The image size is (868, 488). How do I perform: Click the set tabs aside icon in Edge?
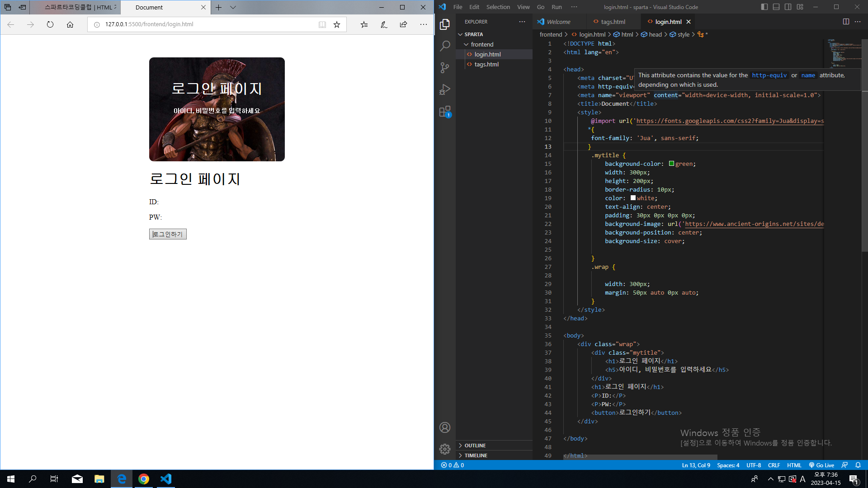pos(22,7)
